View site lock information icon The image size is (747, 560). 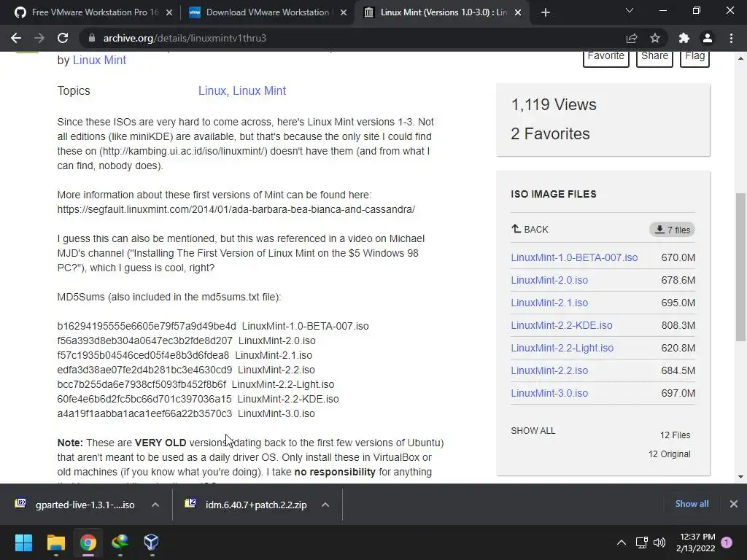[x=92, y=38]
